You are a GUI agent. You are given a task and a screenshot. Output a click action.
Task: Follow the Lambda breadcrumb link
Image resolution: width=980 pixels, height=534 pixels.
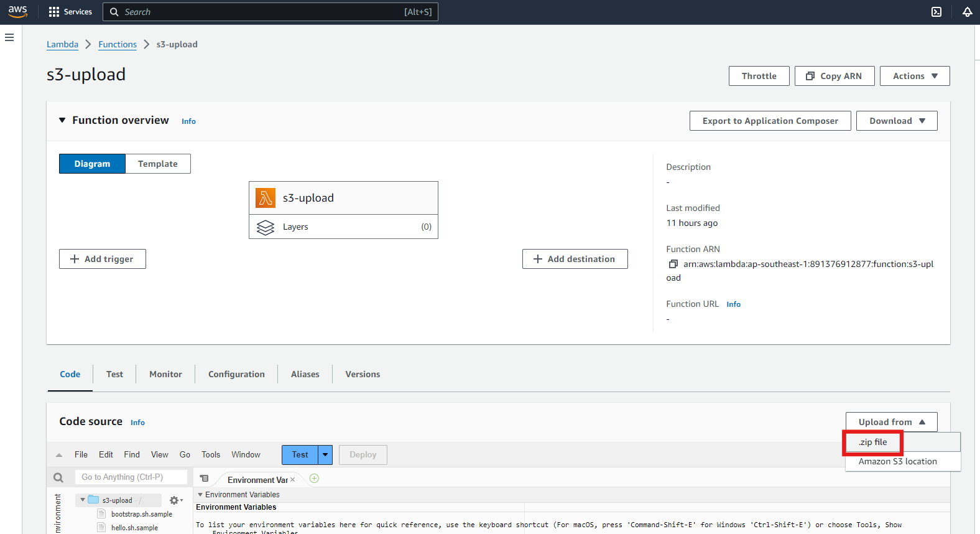coord(62,44)
